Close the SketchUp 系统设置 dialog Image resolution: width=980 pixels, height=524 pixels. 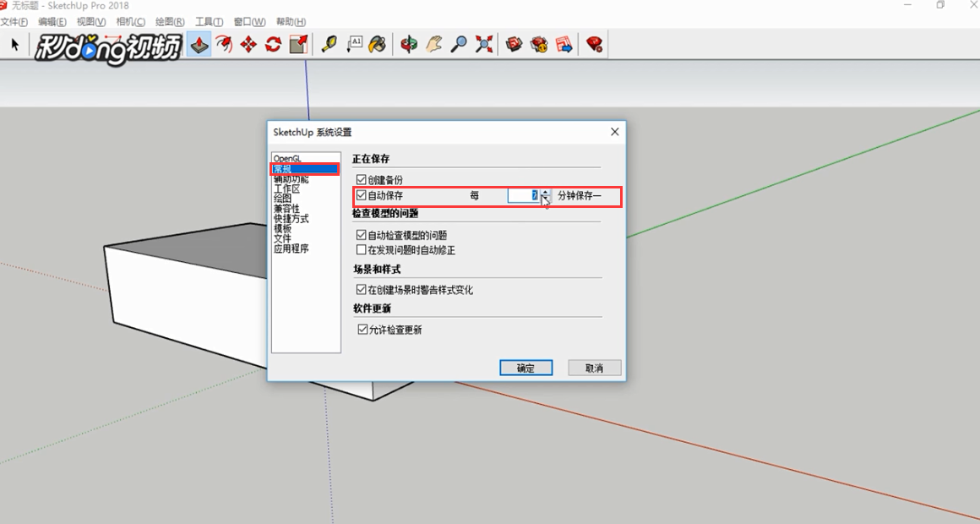pos(614,132)
